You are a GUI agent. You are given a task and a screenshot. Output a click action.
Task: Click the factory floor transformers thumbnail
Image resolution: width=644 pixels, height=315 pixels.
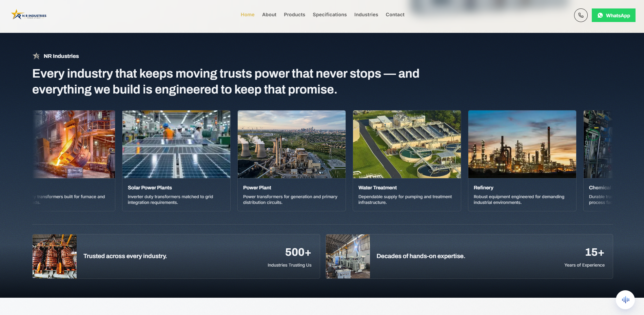(348, 256)
